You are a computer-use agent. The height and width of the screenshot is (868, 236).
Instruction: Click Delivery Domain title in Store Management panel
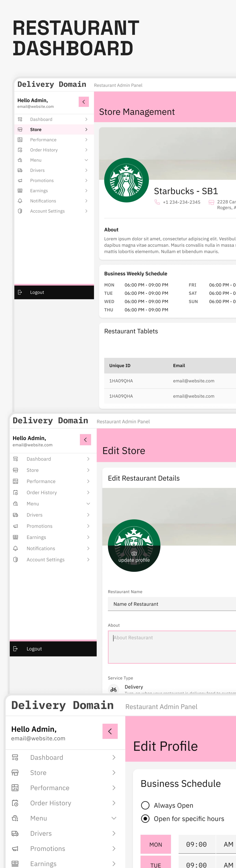click(52, 84)
